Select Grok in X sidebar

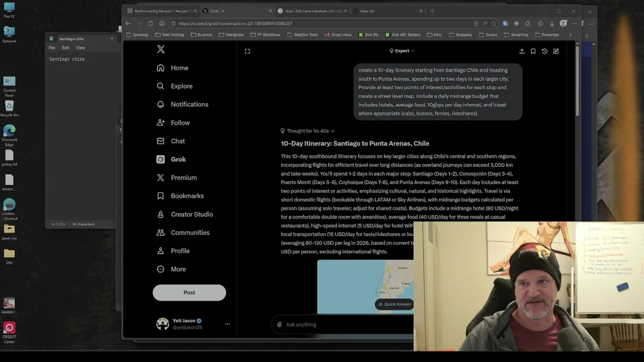pyautogui.click(x=171, y=159)
